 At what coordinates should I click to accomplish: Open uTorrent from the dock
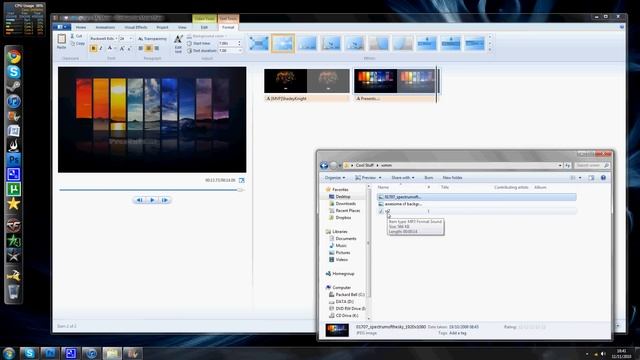tap(13, 189)
